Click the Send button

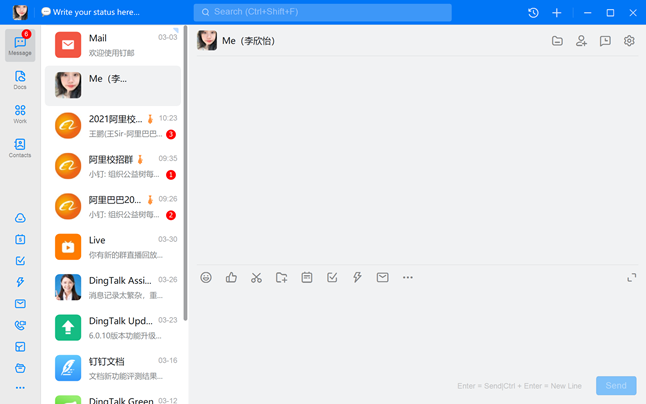pyautogui.click(x=615, y=385)
